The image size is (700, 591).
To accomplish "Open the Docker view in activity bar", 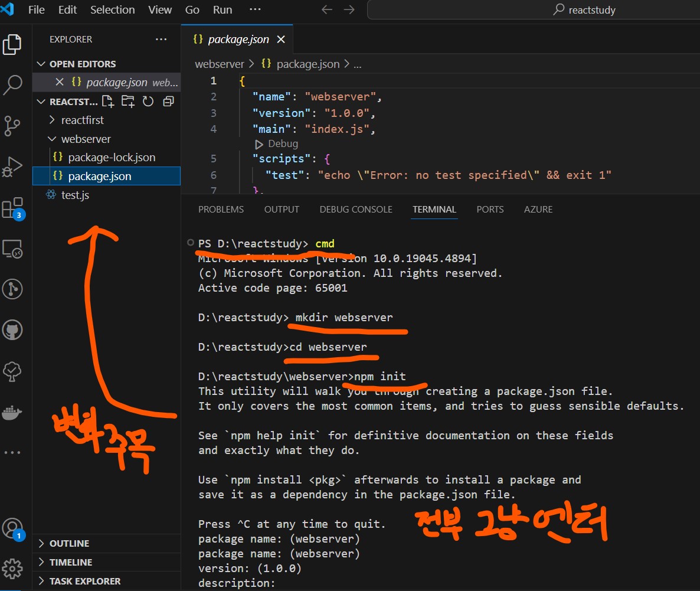I will [x=12, y=412].
